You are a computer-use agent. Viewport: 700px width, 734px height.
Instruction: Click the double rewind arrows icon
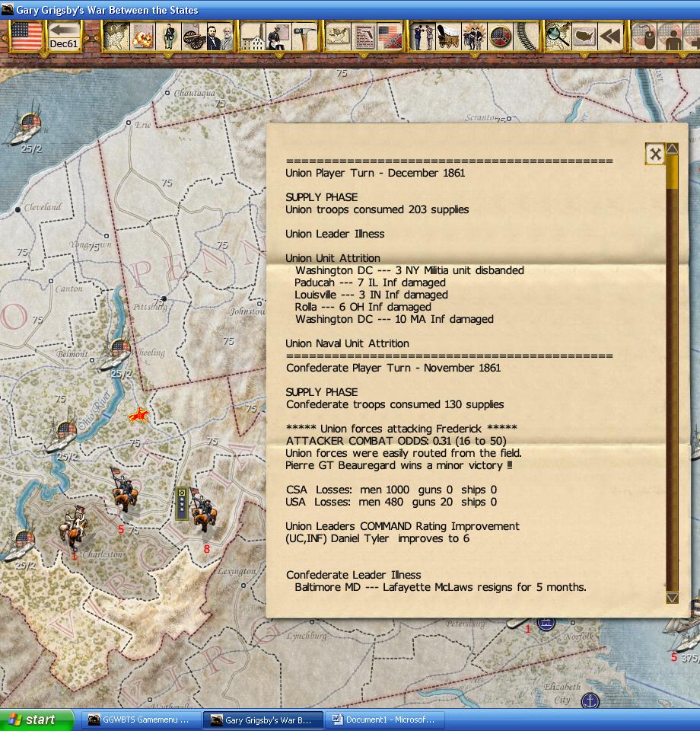(611, 36)
